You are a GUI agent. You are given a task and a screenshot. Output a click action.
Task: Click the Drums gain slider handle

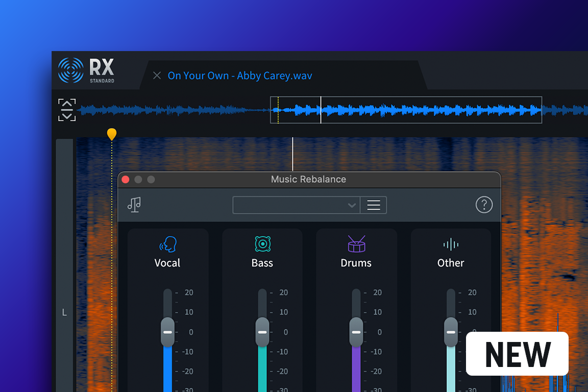click(356, 332)
